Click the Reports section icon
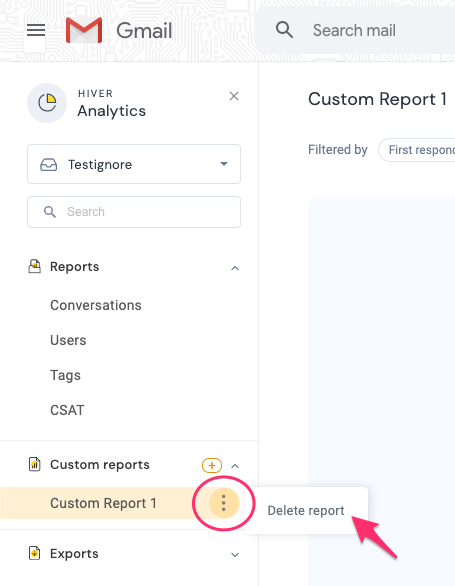This screenshot has width=455, height=586. 35,266
